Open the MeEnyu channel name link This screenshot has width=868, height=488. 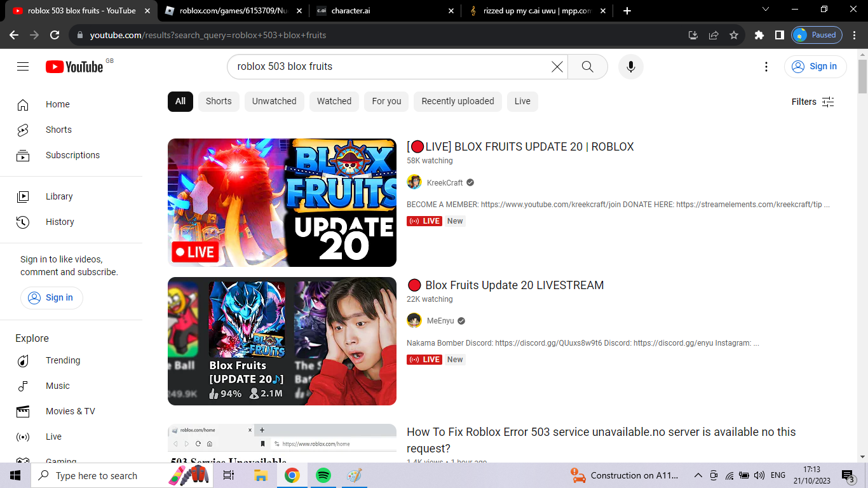(x=440, y=321)
